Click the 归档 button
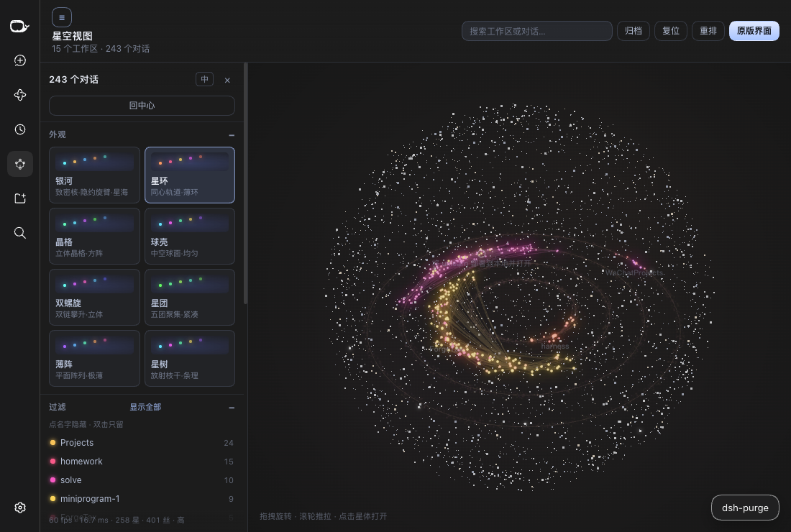 pyautogui.click(x=633, y=31)
